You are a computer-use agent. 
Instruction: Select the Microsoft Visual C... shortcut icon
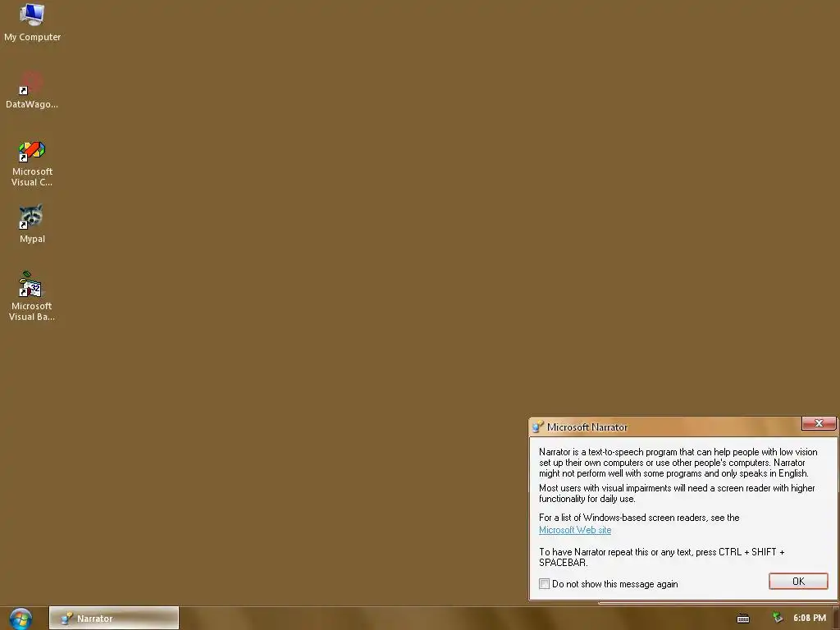(32, 163)
